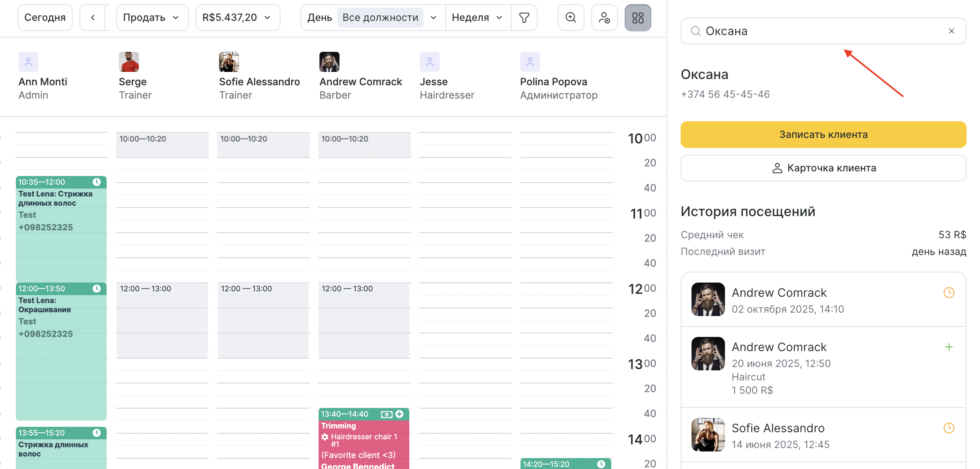The height and width of the screenshot is (469, 980).
Task: Click the staff settings person icon
Action: click(x=604, y=18)
